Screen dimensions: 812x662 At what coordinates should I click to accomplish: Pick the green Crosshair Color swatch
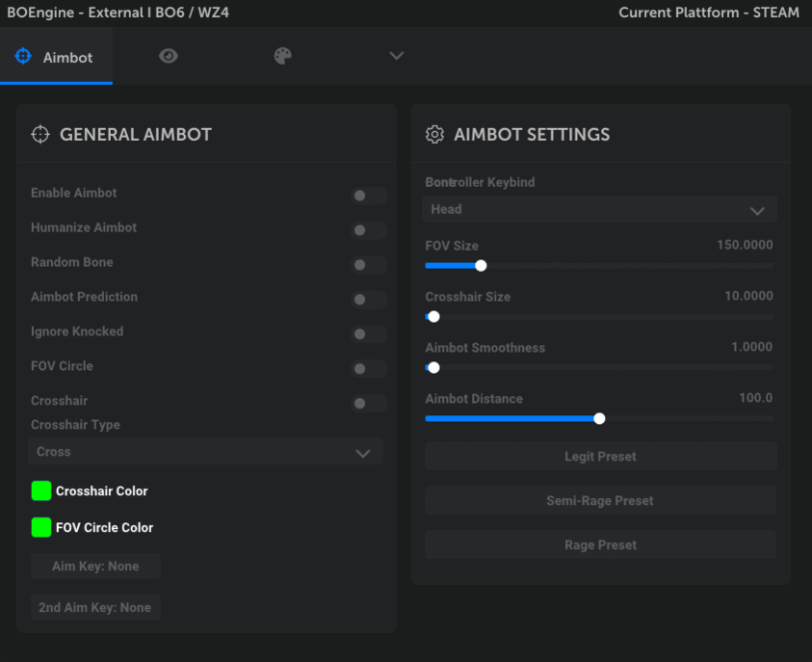pyautogui.click(x=41, y=490)
